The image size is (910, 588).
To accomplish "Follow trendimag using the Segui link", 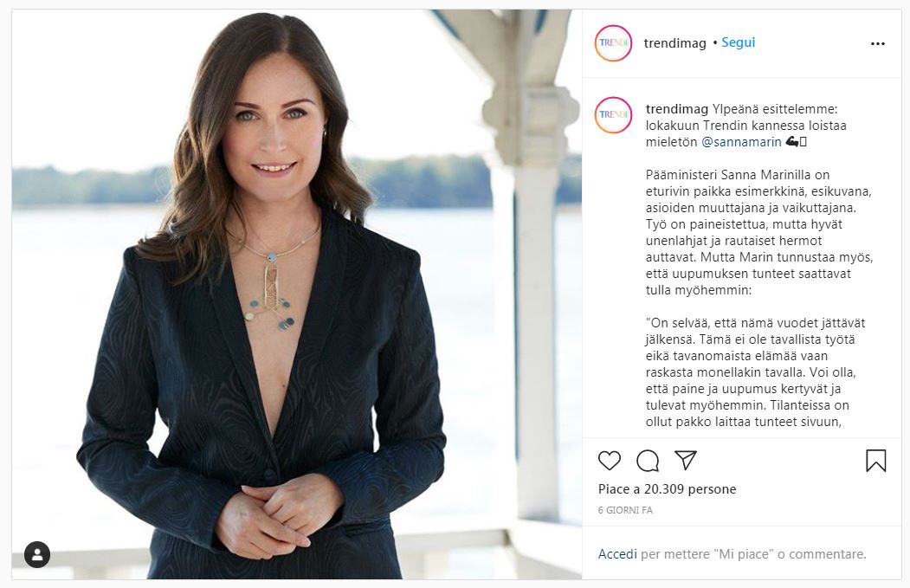I will coord(738,42).
